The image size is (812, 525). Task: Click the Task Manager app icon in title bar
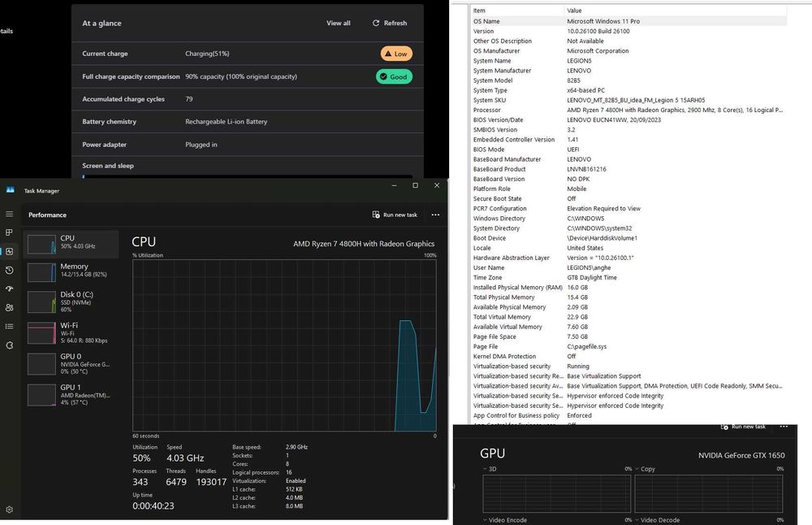(x=11, y=190)
